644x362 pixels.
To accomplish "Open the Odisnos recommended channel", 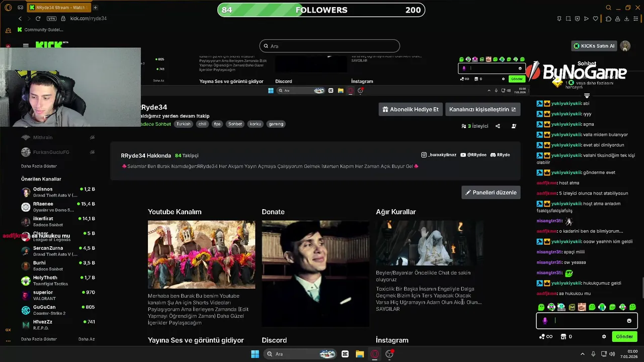I will 58,192.
